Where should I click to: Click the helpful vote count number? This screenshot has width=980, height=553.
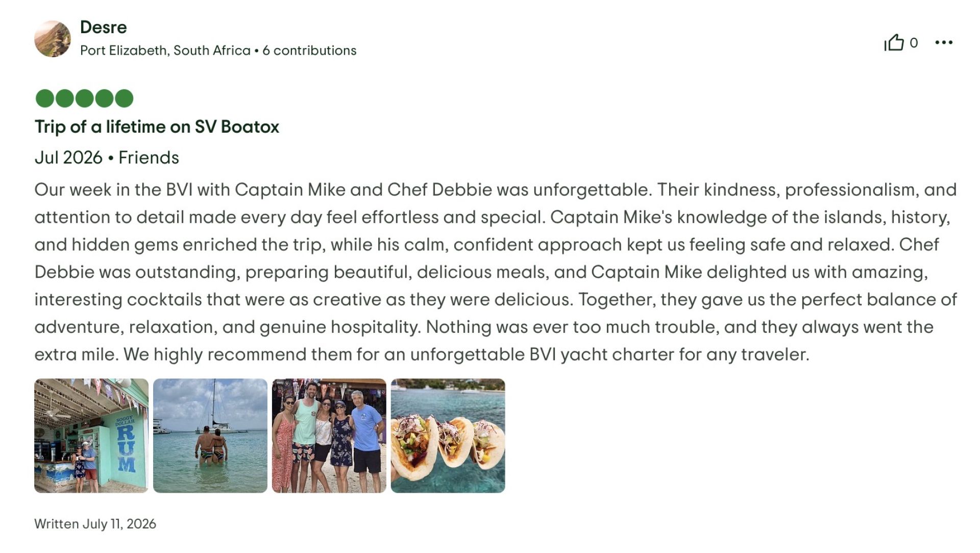coord(914,43)
